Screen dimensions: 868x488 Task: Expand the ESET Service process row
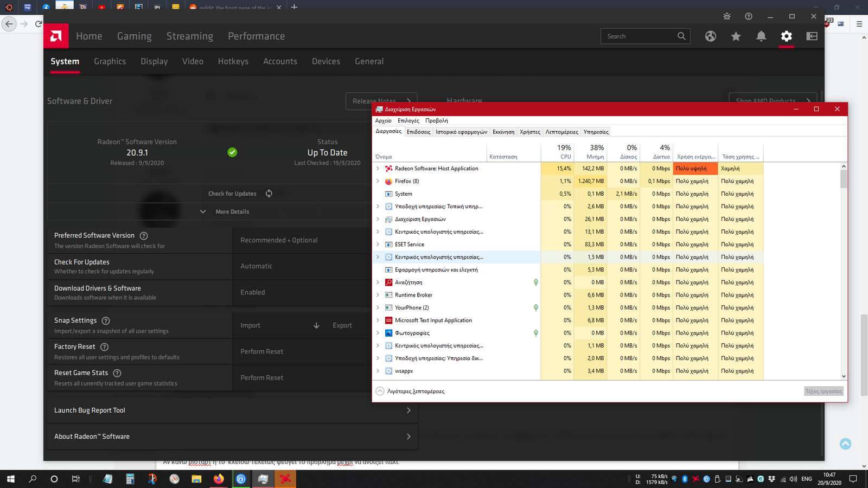pos(378,245)
